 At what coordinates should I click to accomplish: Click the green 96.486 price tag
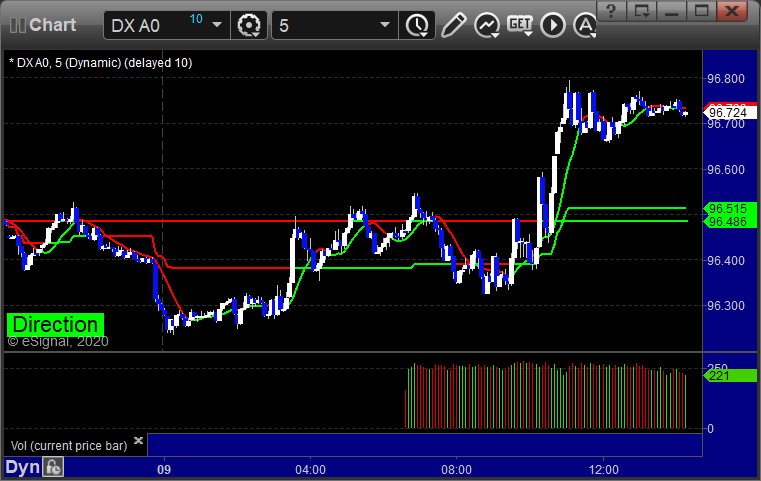[730, 222]
